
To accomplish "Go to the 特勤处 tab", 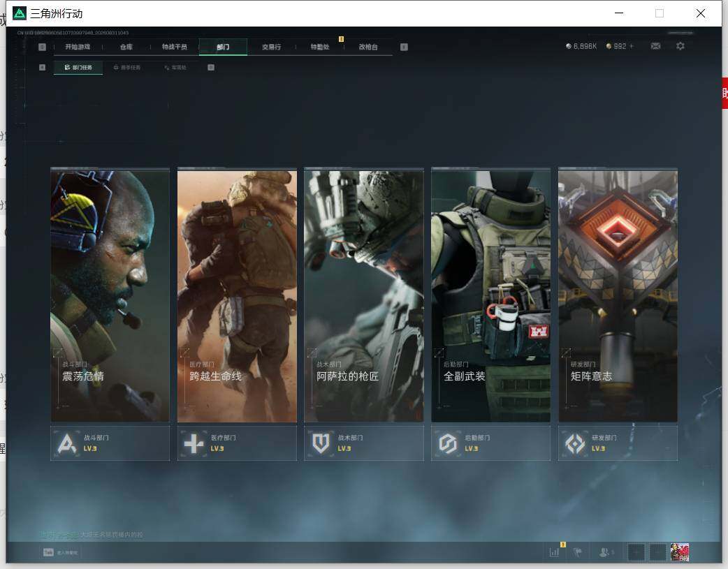I will [320, 47].
